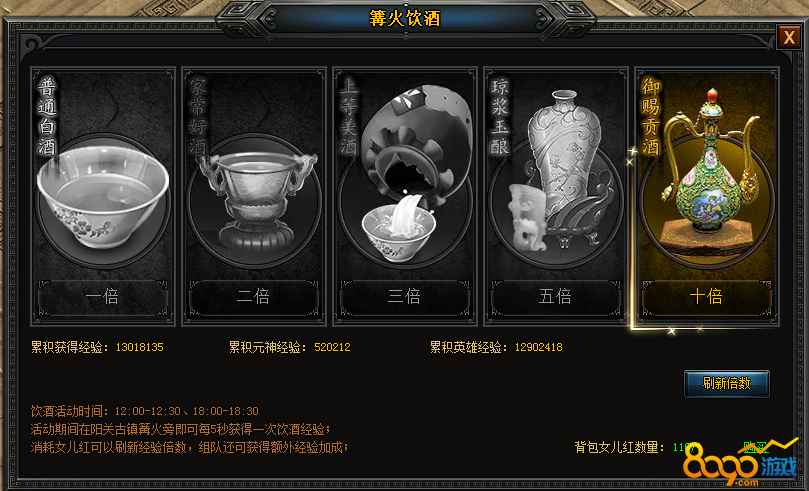The height and width of the screenshot is (491, 809).
Task: Click the 普通白酒 vertical card title
Action: pos(46,116)
